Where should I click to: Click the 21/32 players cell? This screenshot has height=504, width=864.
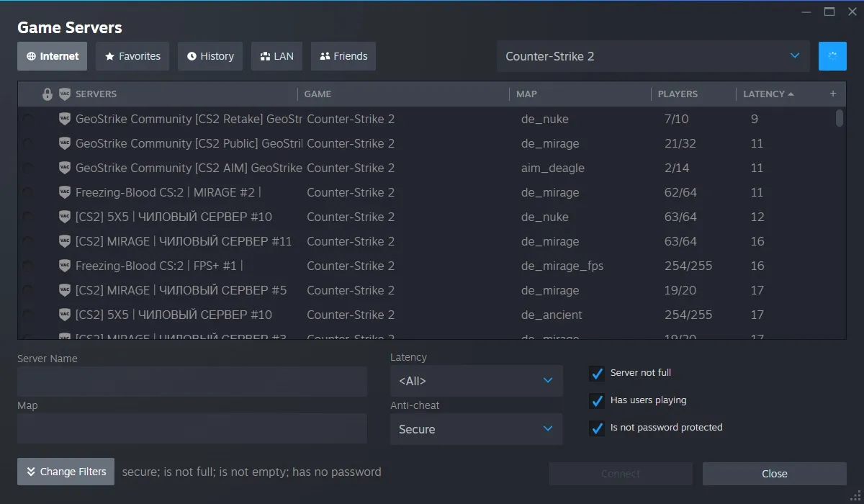tap(680, 143)
